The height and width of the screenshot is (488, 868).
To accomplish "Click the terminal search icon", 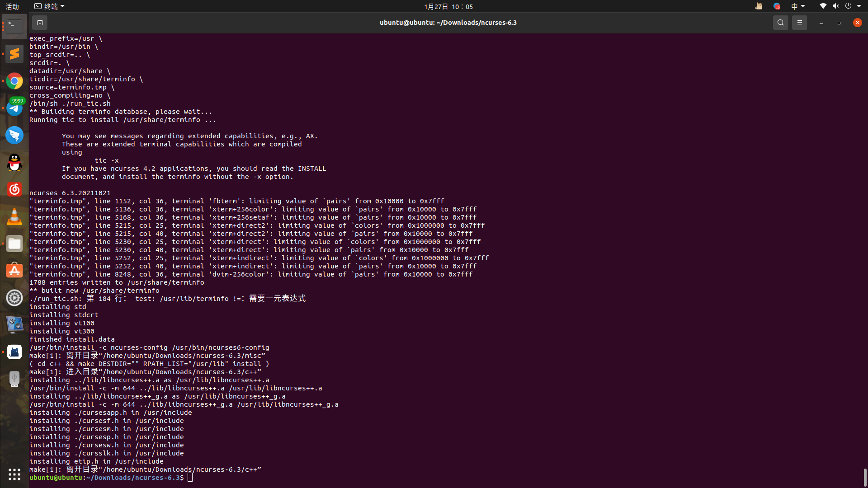I will tap(780, 23).
